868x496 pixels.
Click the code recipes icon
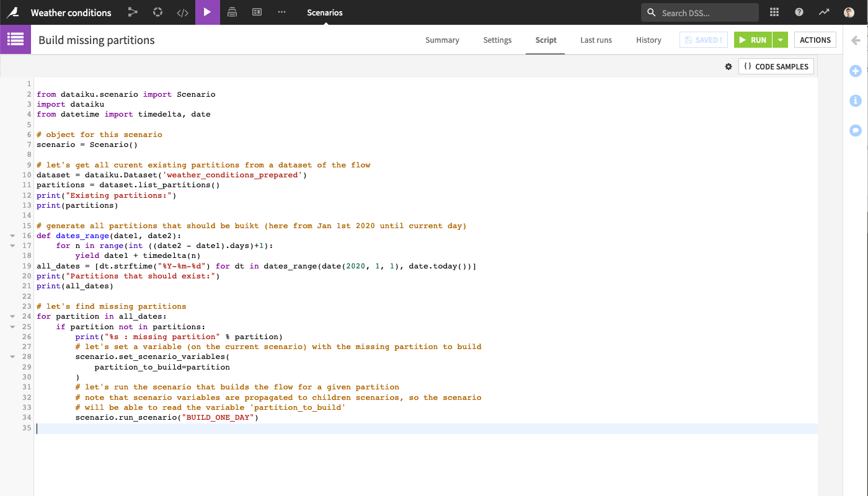click(182, 12)
